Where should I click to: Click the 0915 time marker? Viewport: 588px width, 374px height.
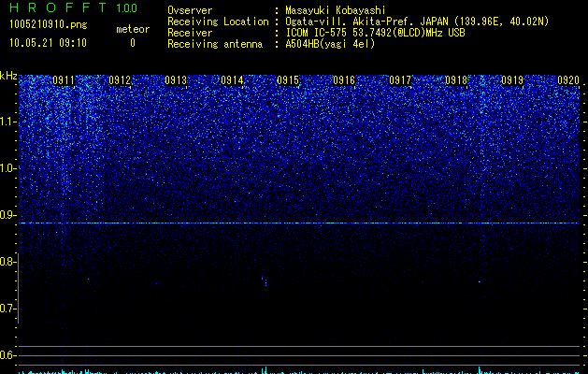[288, 80]
